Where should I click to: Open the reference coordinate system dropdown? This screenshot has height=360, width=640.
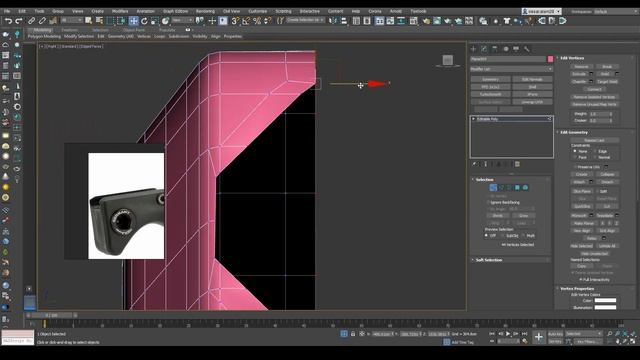pos(182,20)
